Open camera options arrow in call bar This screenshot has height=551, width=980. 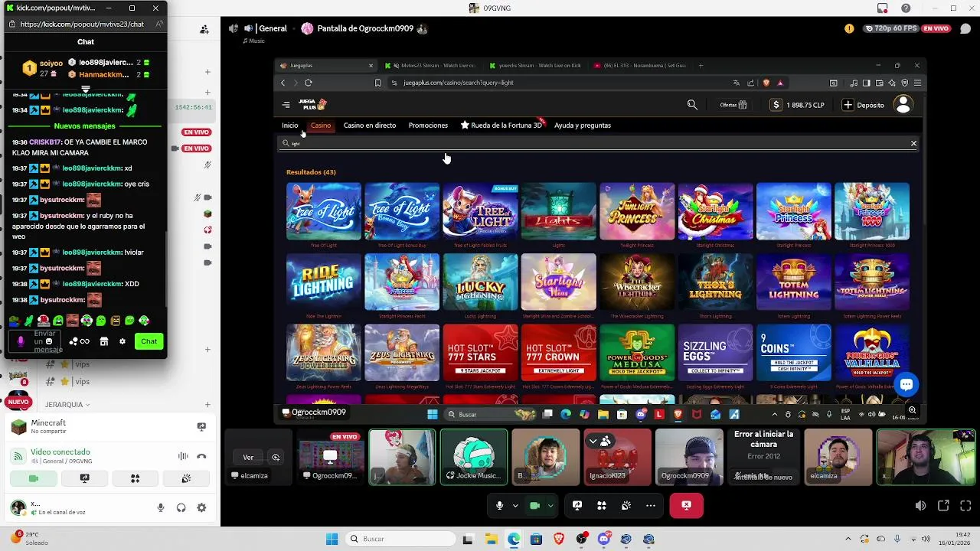550,505
